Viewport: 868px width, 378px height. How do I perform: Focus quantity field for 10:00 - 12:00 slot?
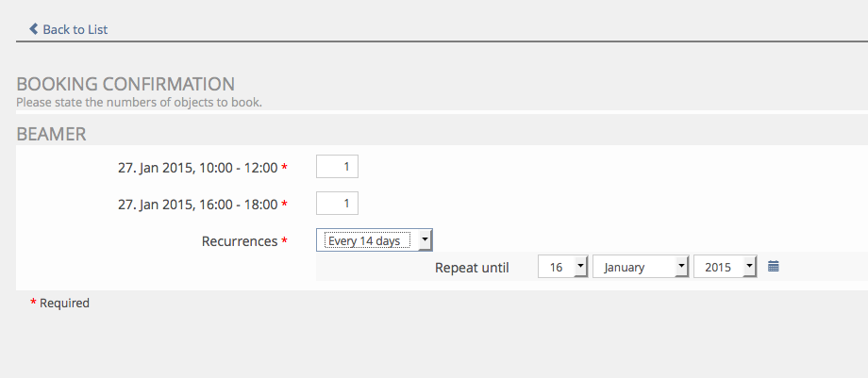tap(337, 167)
